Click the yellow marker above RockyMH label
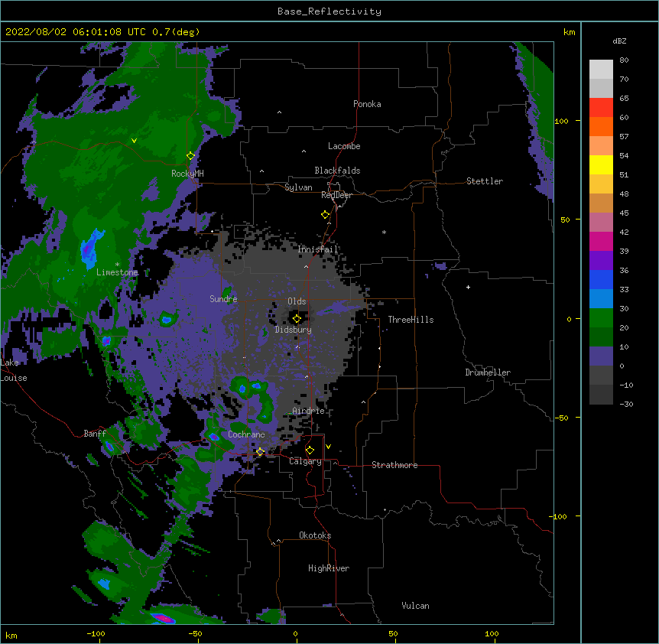This screenshot has height=644, width=659. [x=190, y=156]
